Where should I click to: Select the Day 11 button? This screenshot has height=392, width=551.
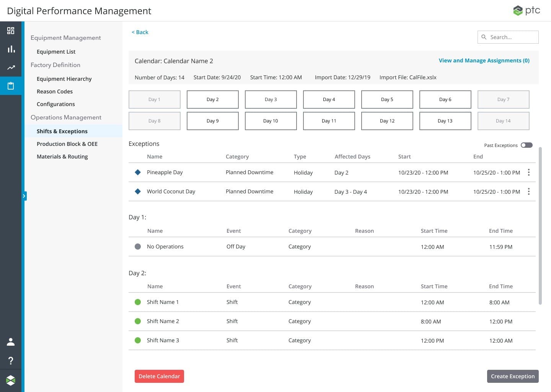(329, 121)
